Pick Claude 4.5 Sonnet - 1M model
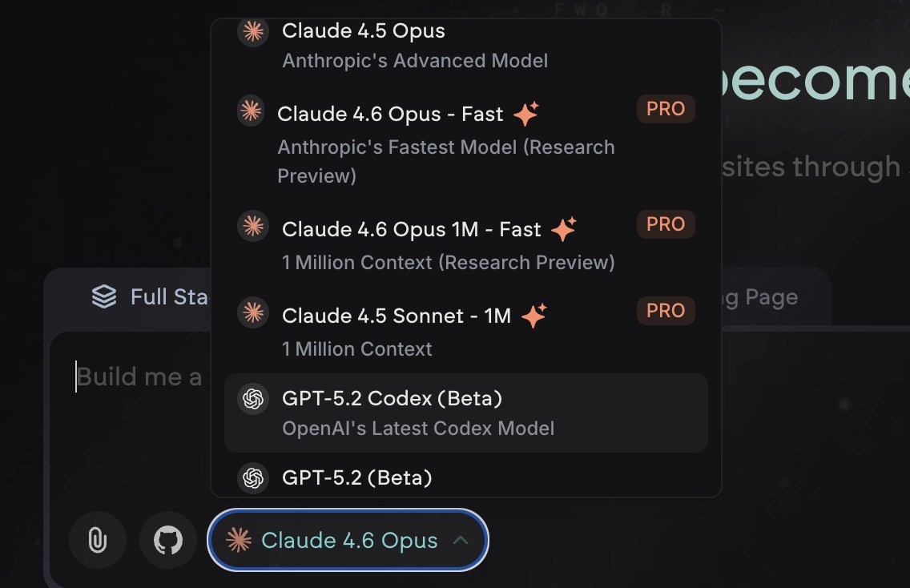 point(397,316)
